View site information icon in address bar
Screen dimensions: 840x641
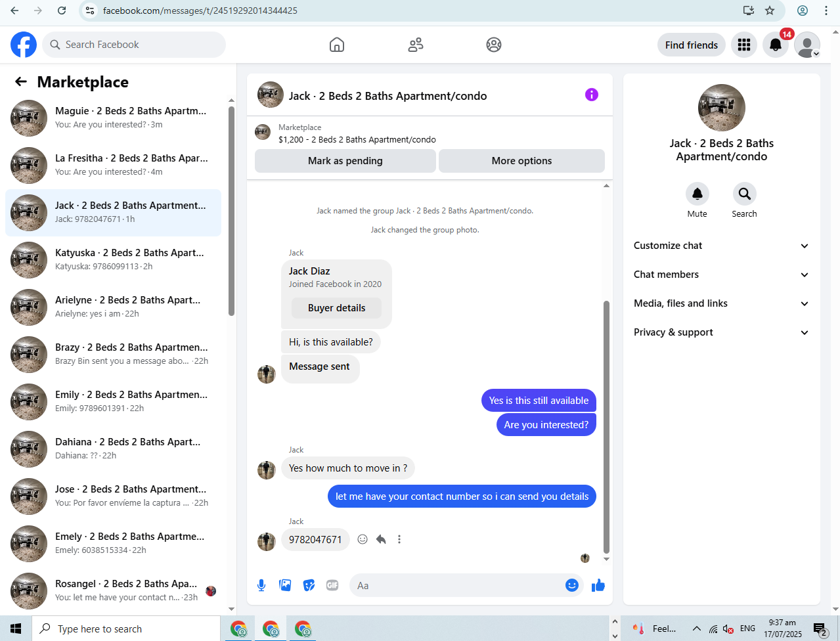point(91,11)
